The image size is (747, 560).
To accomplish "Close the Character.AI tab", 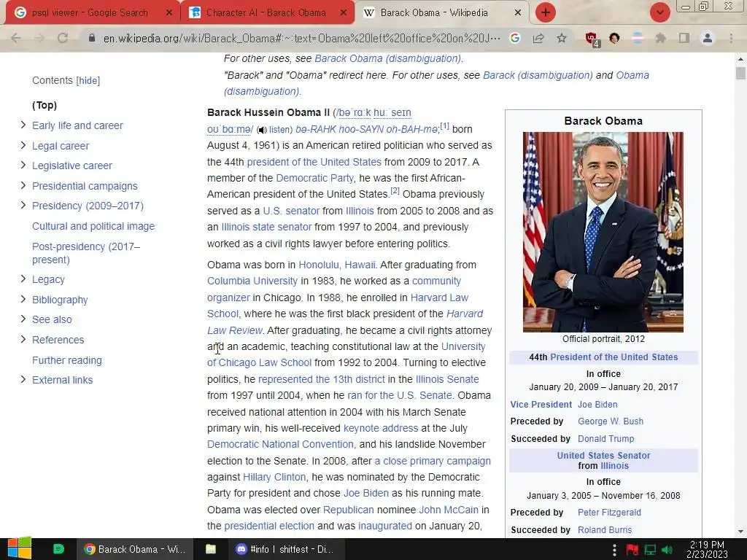I will 344,13.
